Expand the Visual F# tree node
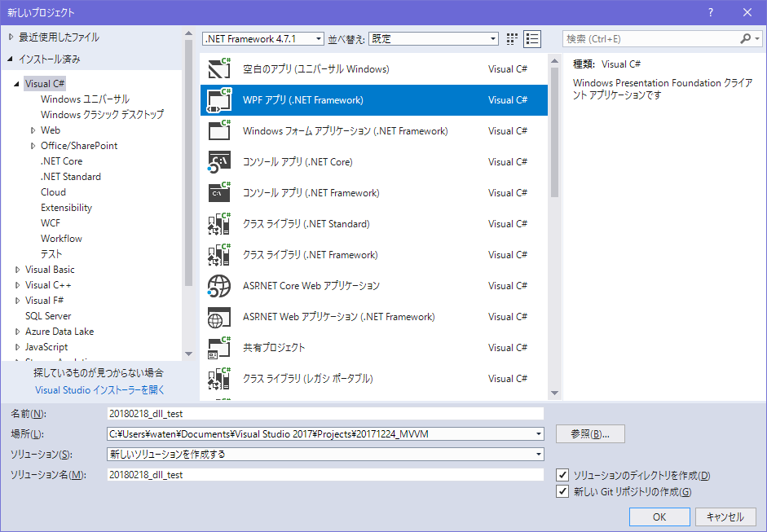The image size is (767, 532). click(x=18, y=301)
